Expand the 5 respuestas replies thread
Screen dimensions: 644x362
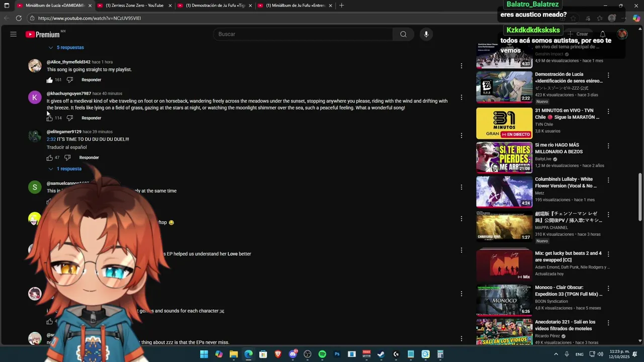[66, 47]
